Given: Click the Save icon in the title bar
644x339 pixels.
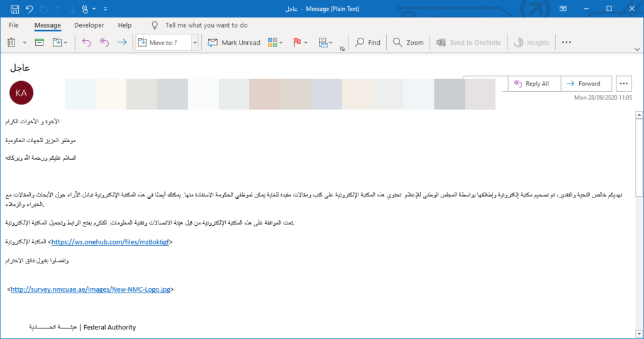Looking at the screenshot, I should click(15, 9).
